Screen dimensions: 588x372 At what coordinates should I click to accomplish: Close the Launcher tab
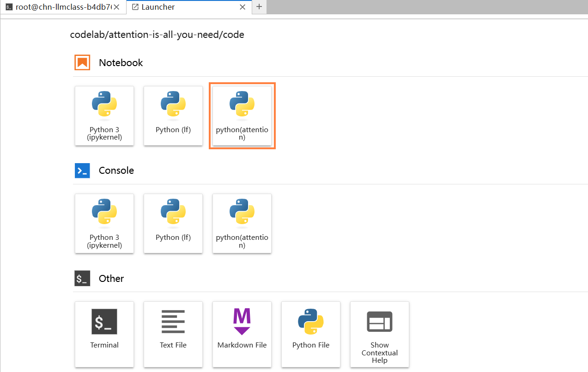[242, 7]
